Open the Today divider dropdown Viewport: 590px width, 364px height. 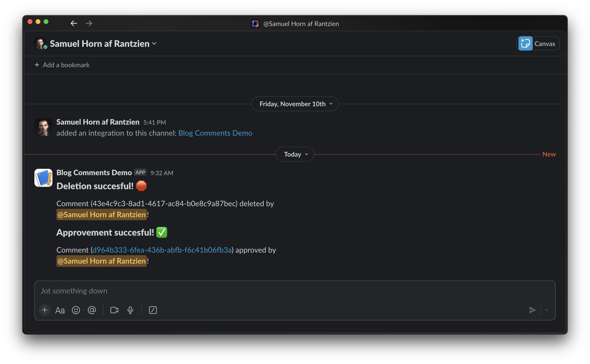coord(294,154)
